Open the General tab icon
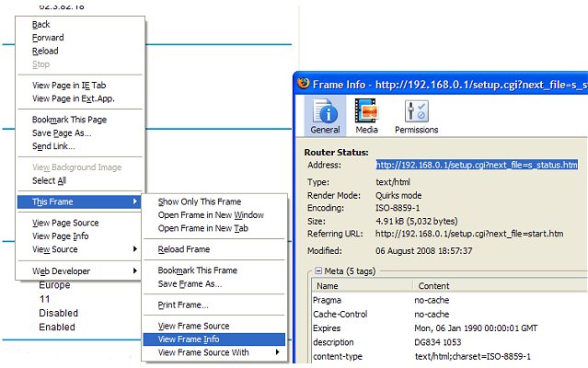This screenshot has height=368, width=588. [325, 116]
